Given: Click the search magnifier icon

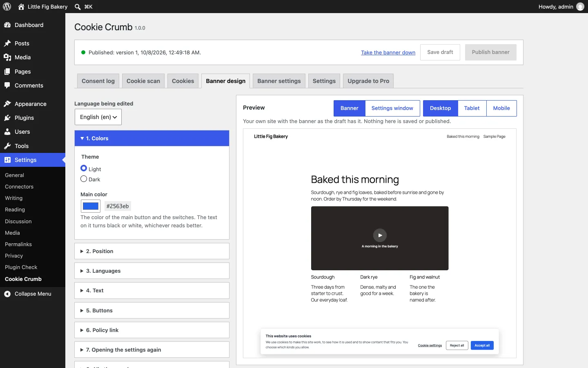Looking at the screenshot, I should click(78, 7).
